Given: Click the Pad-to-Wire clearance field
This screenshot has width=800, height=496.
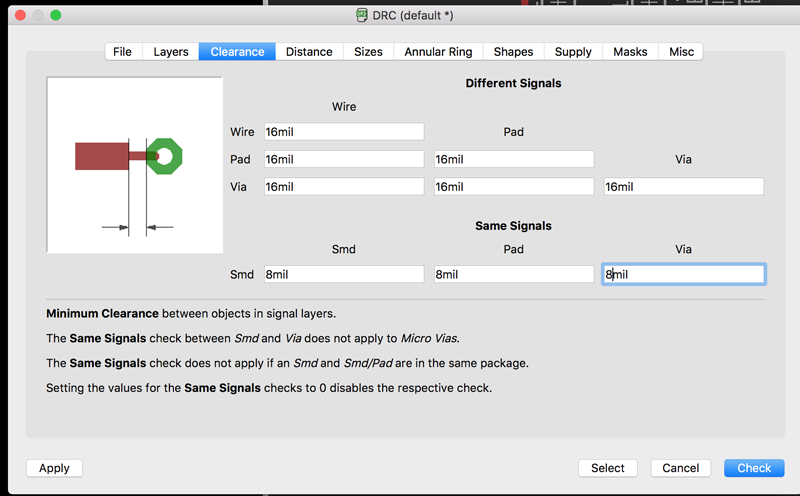Looking at the screenshot, I should 344,159.
